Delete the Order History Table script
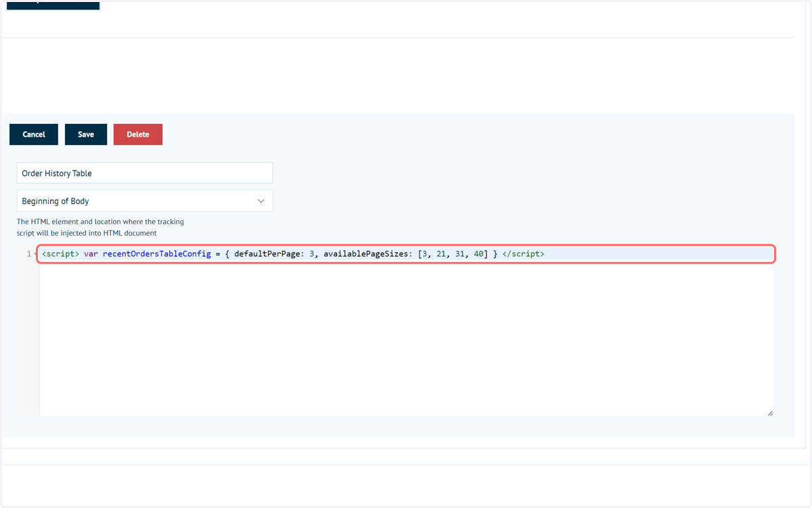 coord(138,134)
